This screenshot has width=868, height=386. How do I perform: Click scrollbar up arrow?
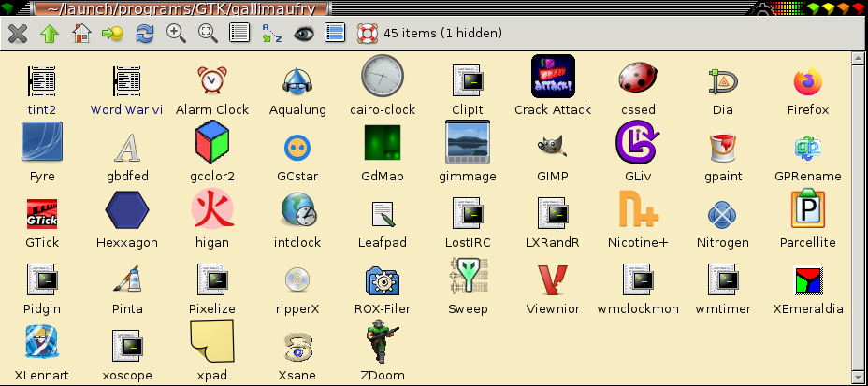[859, 58]
